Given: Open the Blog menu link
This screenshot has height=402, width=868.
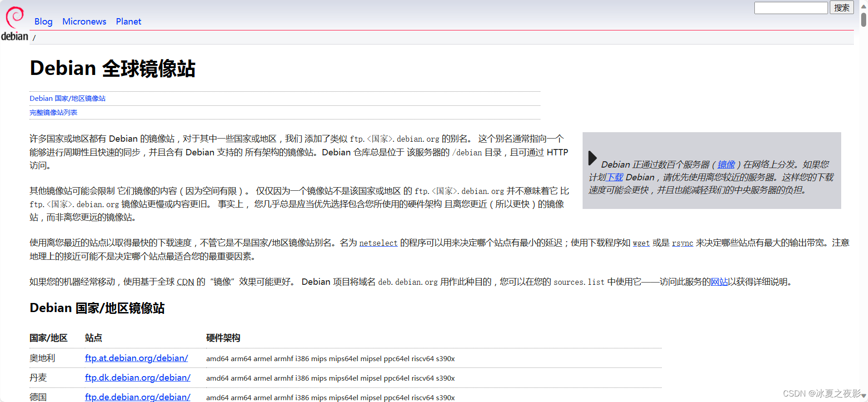Looking at the screenshot, I should tap(44, 21).
